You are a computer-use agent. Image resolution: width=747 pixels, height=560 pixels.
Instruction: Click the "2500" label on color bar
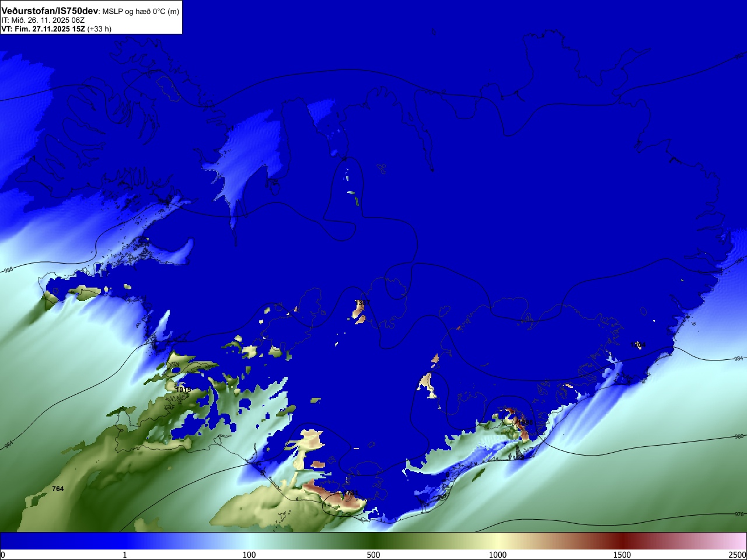tap(738, 555)
